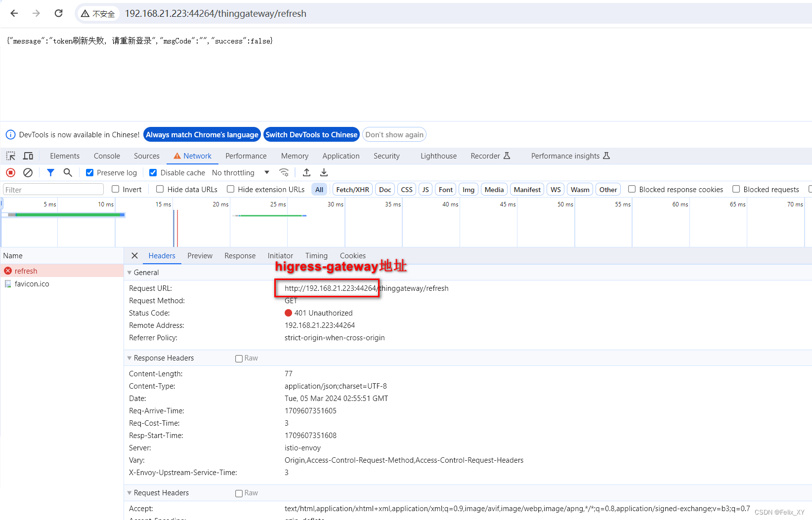Toggle Disable cache checkbox

(153, 173)
